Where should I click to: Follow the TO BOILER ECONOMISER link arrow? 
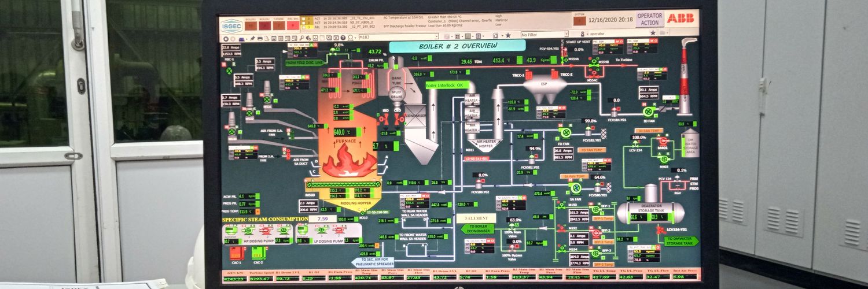point(477,229)
